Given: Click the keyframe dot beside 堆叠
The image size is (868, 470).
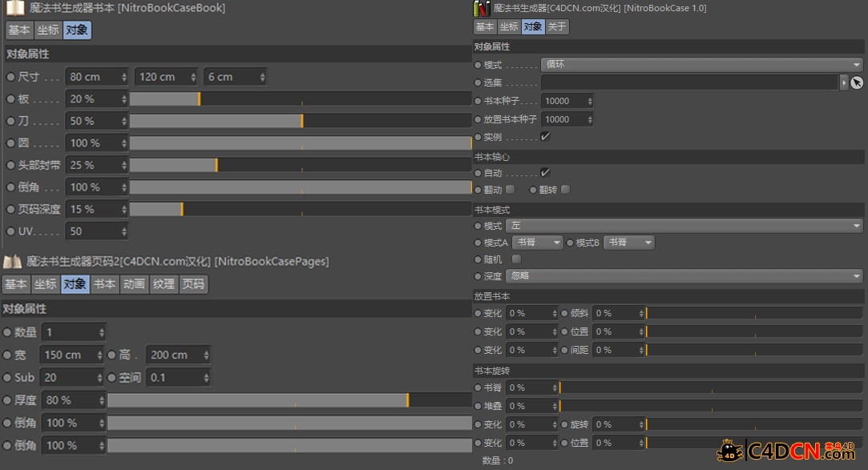Looking at the screenshot, I should 478,407.
